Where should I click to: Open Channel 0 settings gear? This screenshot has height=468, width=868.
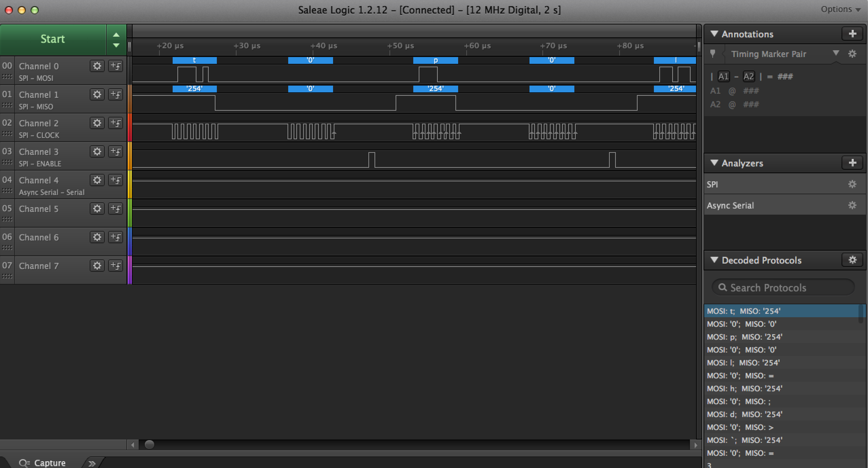point(97,66)
